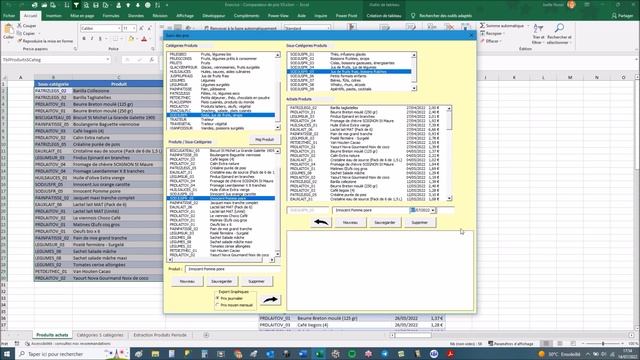Open the date combo box in the dialog
Image resolution: width=640 pixels, height=360 pixels.
433,210
